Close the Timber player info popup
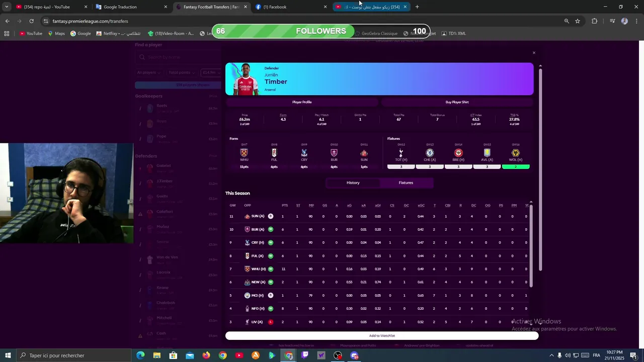 534,53
